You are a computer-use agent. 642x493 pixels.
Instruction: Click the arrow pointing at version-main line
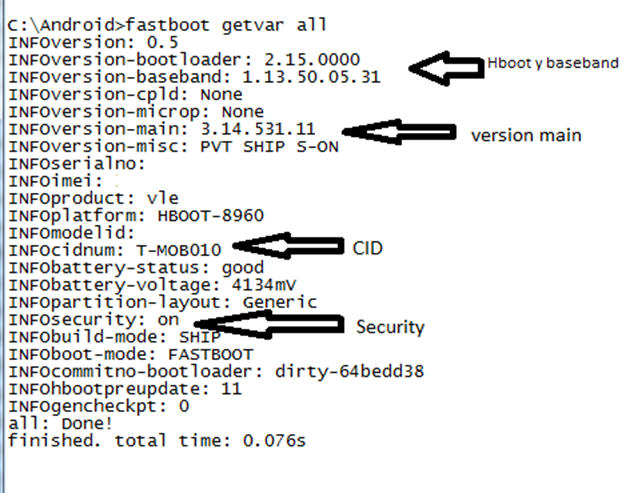399,132
